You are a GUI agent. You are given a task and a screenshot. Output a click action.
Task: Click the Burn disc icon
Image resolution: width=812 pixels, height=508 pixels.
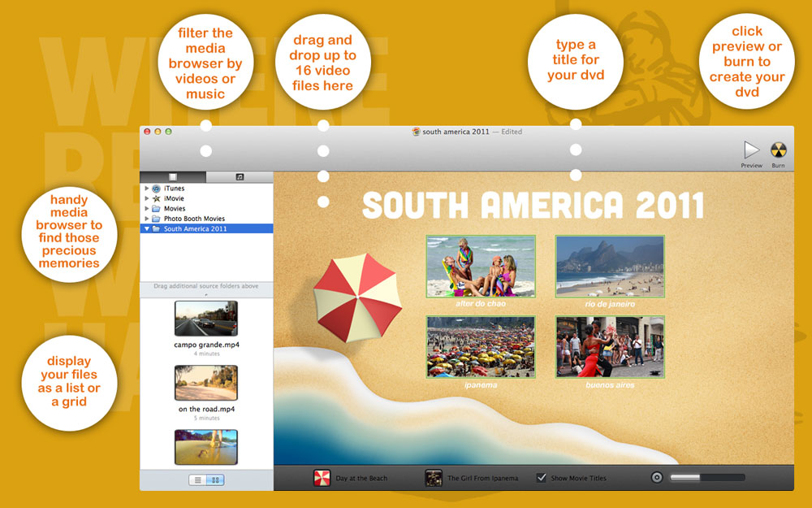pyautogui.click(x=778, y=150)
